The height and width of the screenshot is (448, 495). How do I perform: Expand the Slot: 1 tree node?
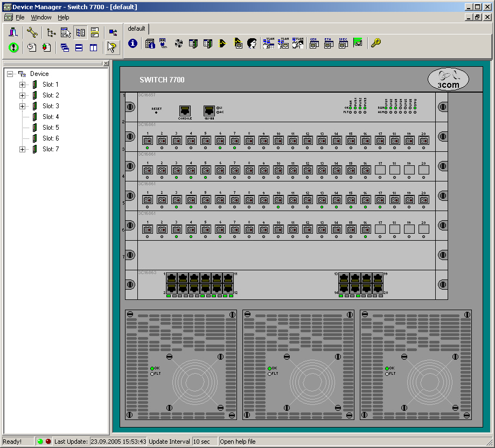tap(22, 85)
